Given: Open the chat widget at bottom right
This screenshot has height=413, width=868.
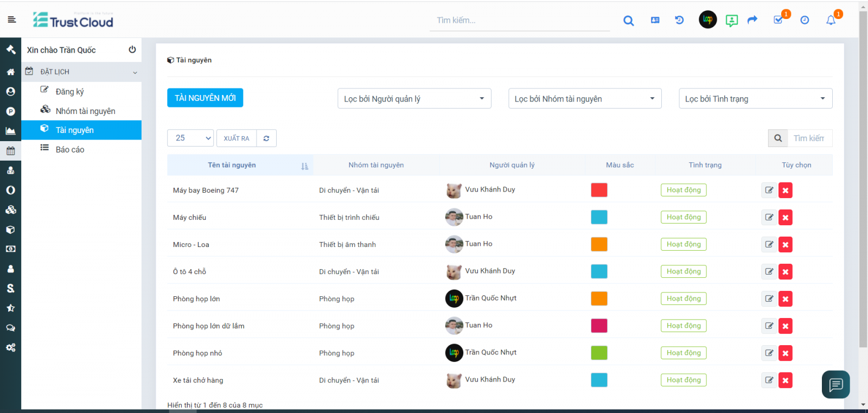Looking at the screenshot, I should 835,384.
